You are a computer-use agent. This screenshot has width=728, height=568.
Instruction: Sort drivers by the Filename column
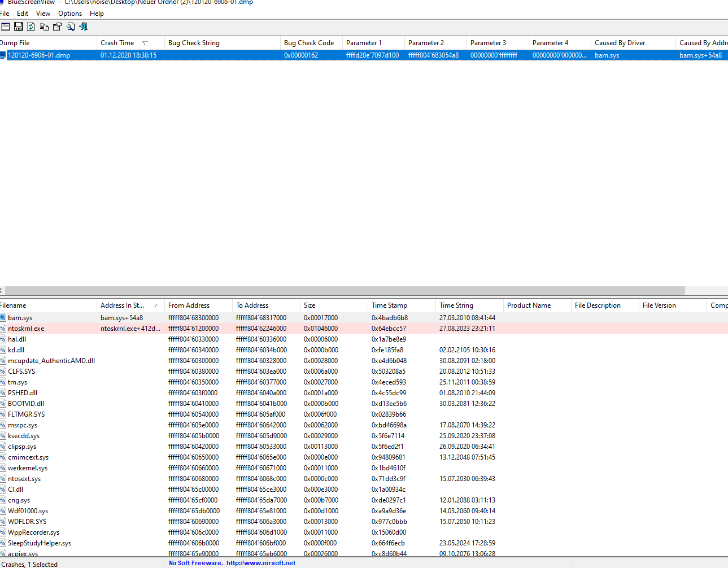pyautogui.click(x=48, y=305)
